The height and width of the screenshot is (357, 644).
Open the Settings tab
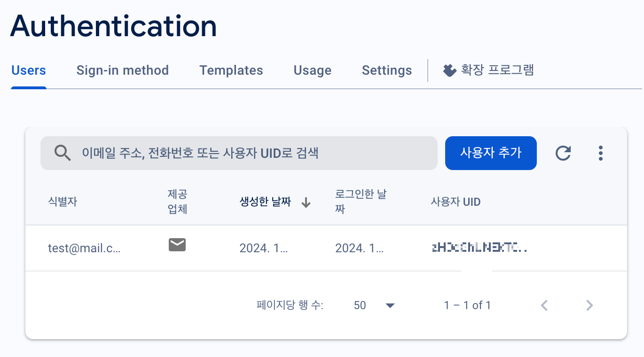pos(387,70)
